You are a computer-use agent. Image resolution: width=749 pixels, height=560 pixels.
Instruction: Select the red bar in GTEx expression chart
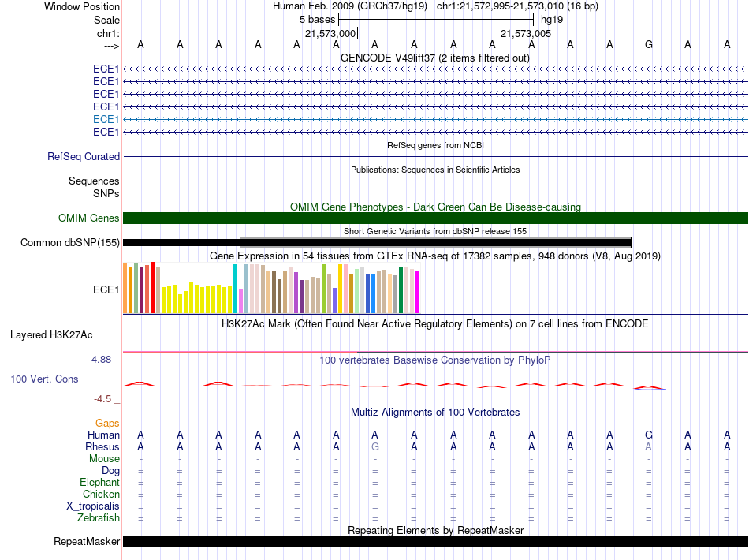pyautogui.click(x=152, y=287)
